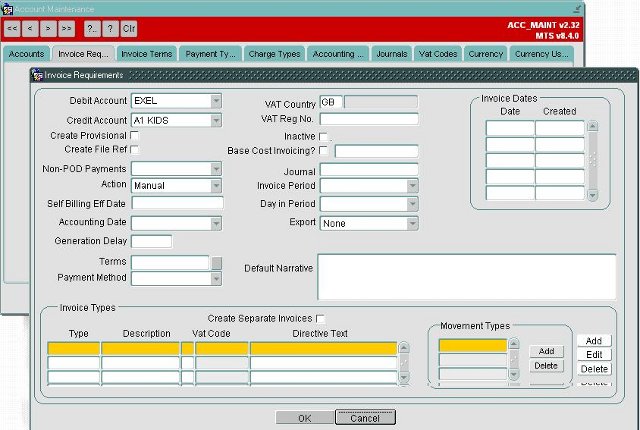Click the Default Narrative text area
640x430 pixels.
467,277
